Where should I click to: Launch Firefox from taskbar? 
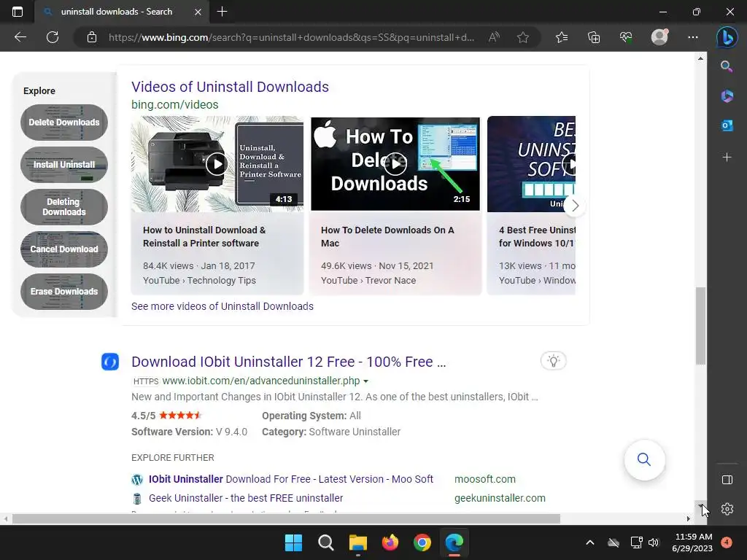click(390, 542)
